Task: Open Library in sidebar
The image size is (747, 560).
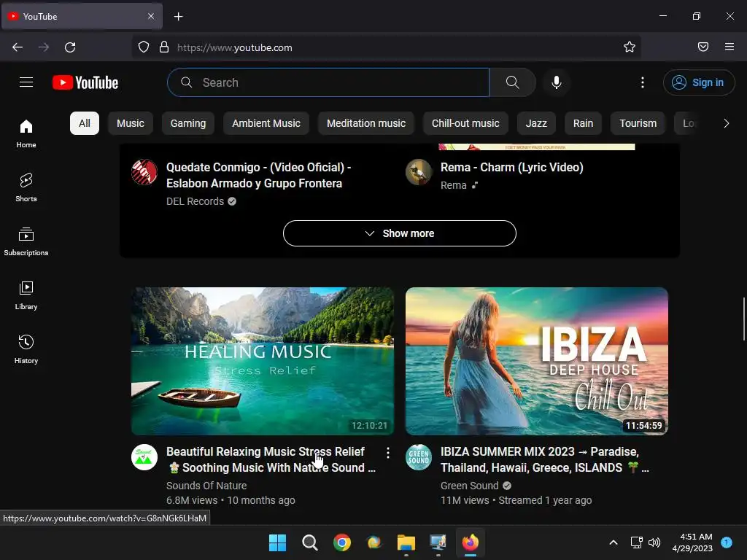Action: click(x=26, y=296)
